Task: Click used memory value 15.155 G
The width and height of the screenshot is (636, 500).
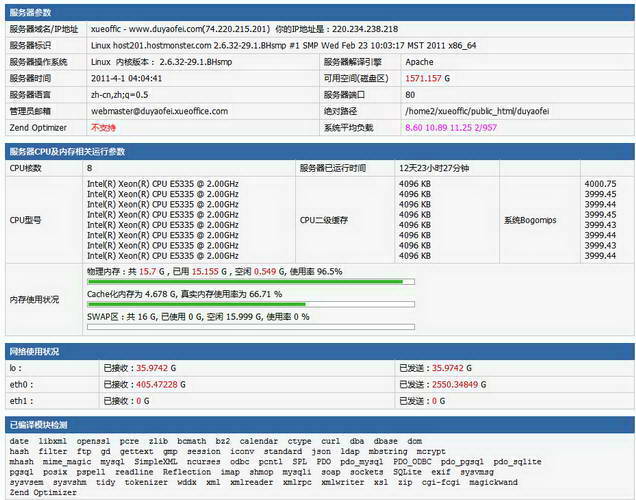Action: (x=209, y=271)
